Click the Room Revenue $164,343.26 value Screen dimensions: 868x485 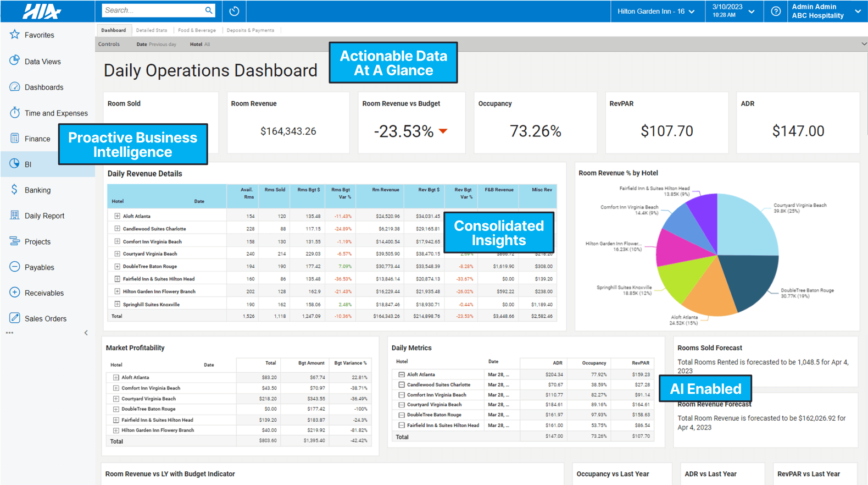pyautogui.click(x=288, y=131)
